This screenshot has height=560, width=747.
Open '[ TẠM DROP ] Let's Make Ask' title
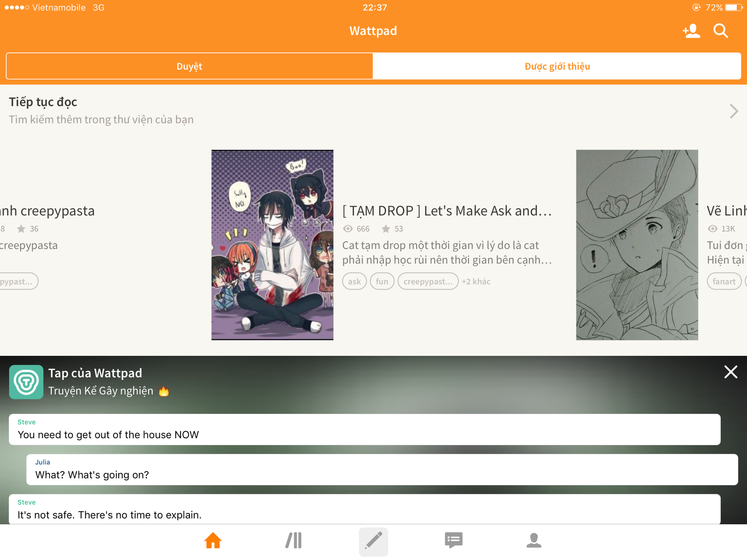(447, 211)
